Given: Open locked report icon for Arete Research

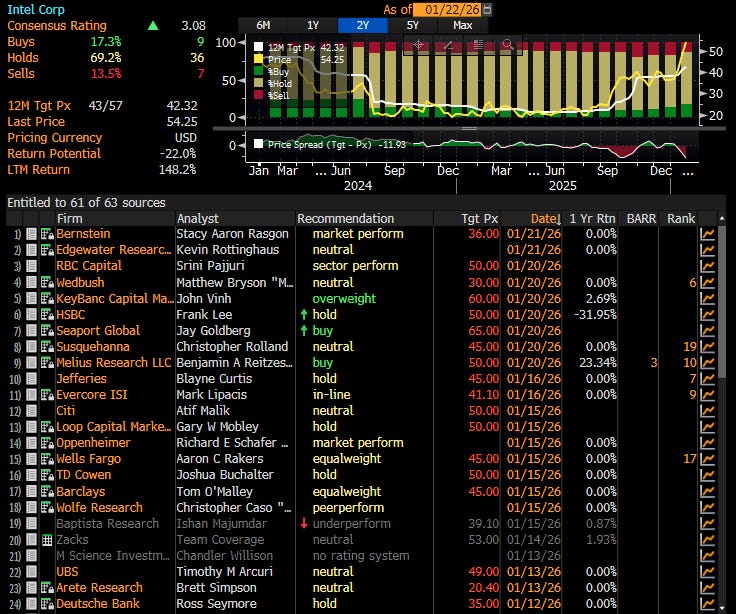Looking at the screenshot, I should [x=47, y=588].
